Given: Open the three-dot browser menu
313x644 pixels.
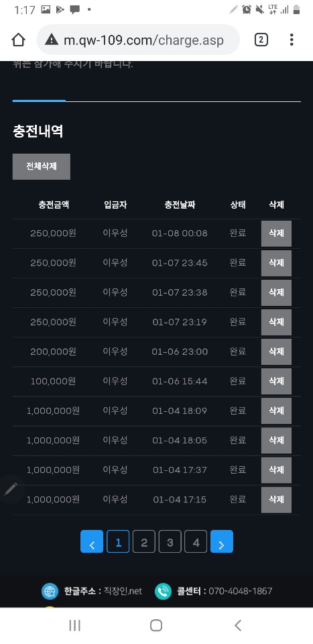Looking at the screenshot, I should pos(292,40).
